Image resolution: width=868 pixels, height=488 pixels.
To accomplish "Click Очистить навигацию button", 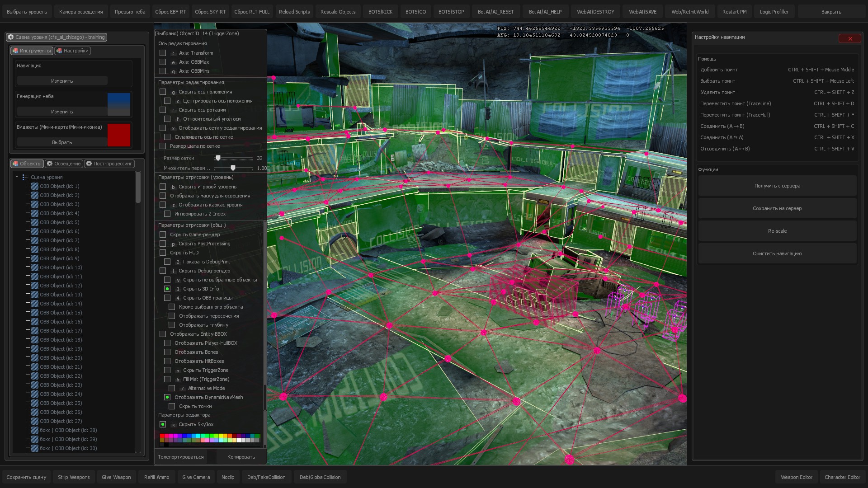I will pyautogui.click(x=777, y=253).
